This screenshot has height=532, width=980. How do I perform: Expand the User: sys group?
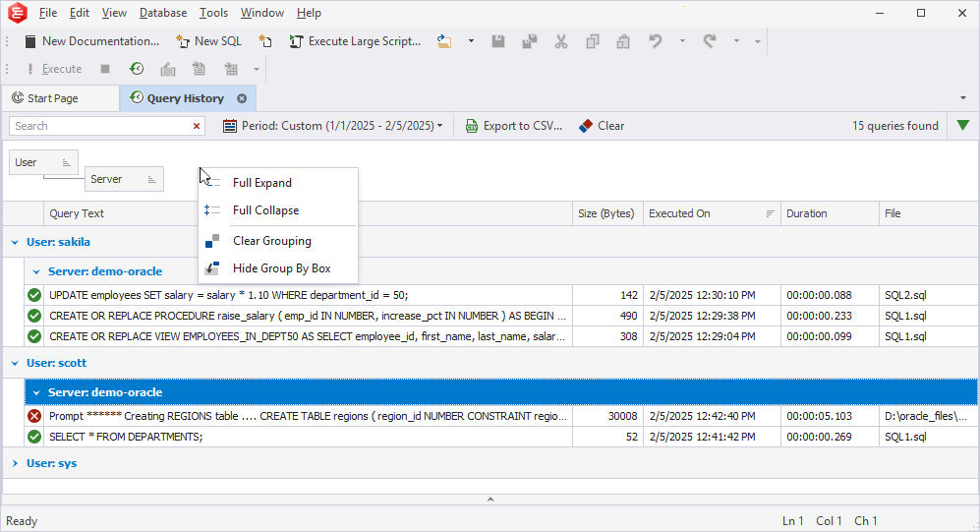pyautogui.click(x=15, y=463)
